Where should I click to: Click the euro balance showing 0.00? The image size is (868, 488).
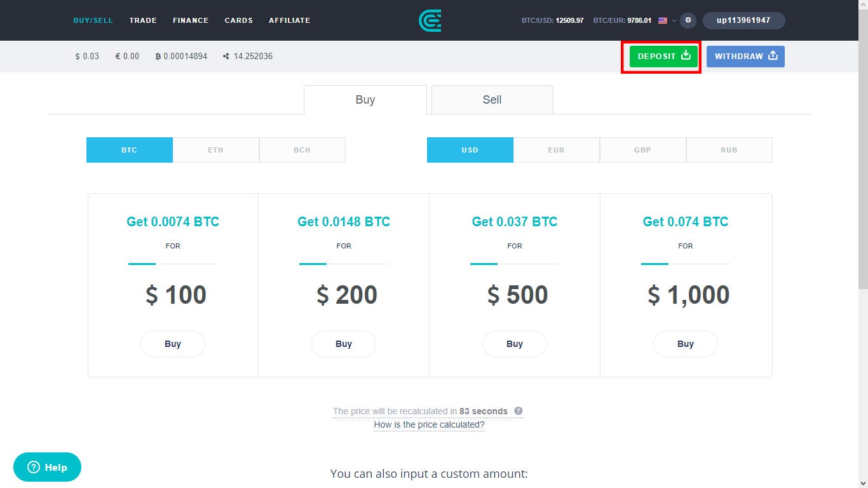pos(126,56)
